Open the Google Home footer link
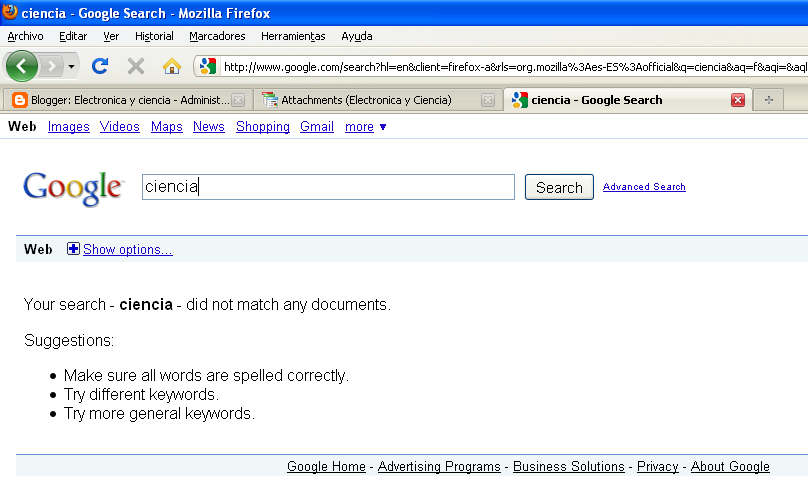This screenshot has width=808, height=488. (x=326, y=466)
